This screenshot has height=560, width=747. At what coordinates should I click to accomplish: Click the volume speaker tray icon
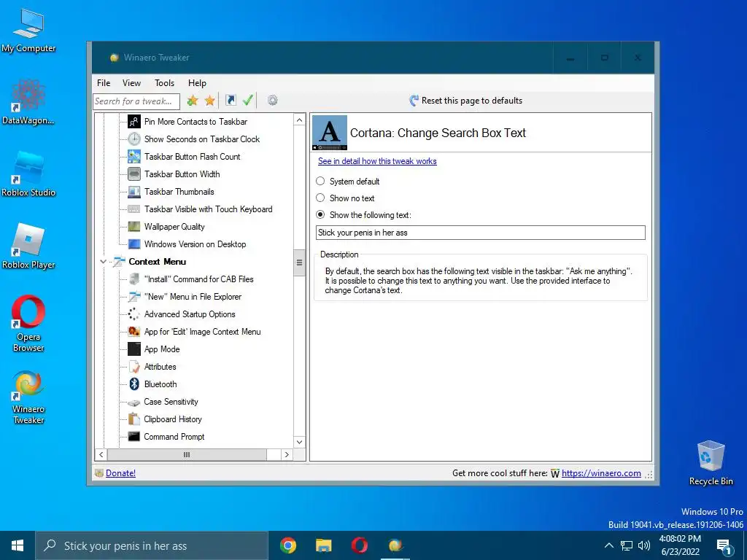click(x=644, y=545)
